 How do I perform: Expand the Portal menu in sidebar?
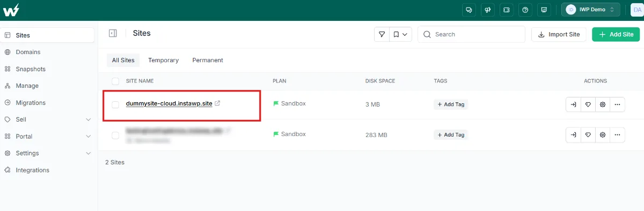coord(47,137)
